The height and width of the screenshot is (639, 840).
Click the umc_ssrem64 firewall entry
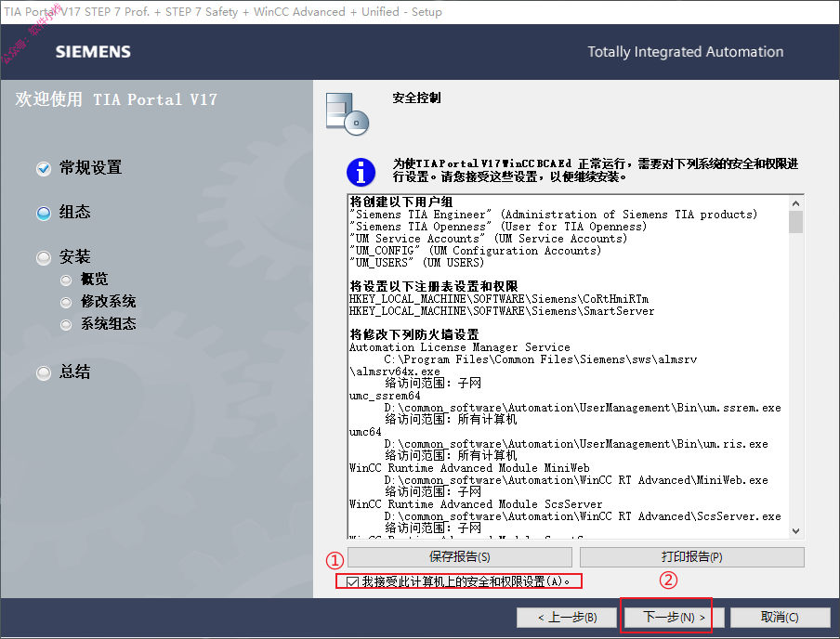[x=385, y=396]
